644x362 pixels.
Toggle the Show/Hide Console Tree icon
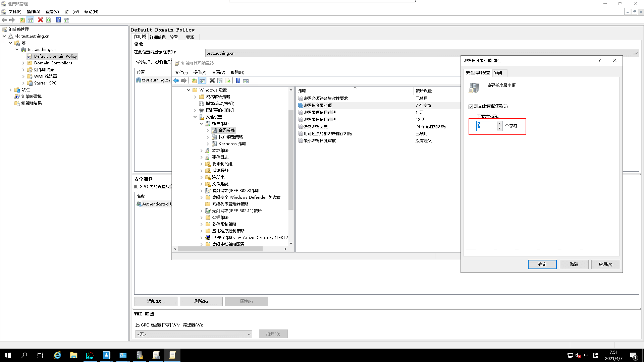coord(202,80)
